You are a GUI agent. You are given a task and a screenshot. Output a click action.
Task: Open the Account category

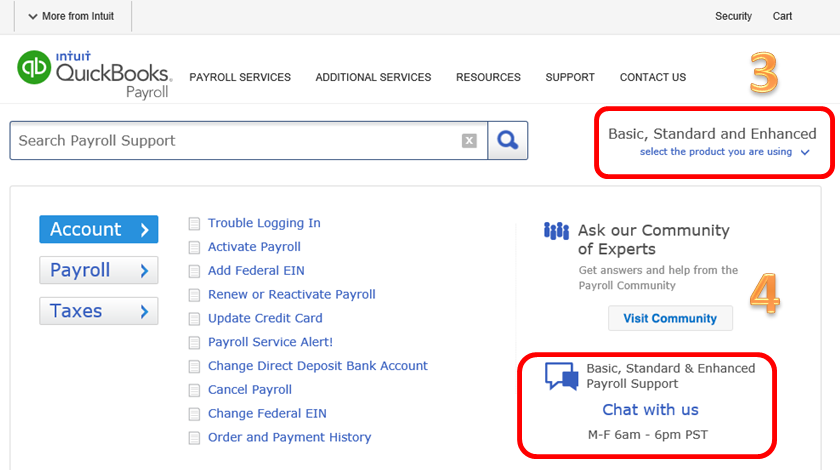coord(99,229)
